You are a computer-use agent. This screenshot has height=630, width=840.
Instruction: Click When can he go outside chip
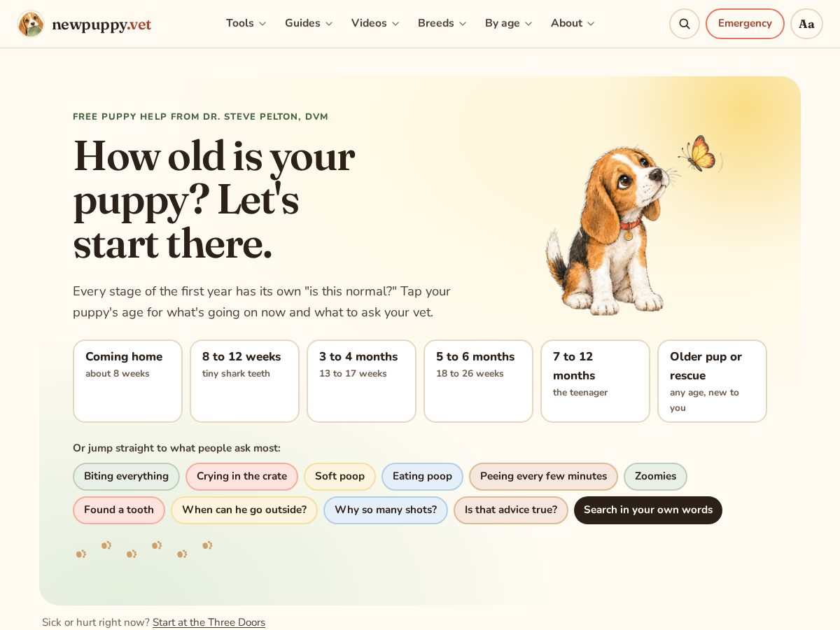pos(244,510)
